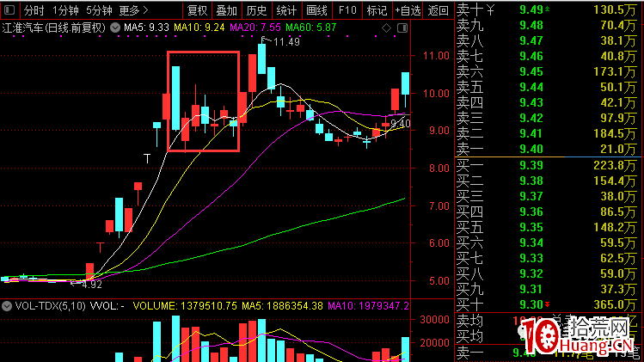
Task: Click the green up arrow beside 9.49
Action: [547, 9]
